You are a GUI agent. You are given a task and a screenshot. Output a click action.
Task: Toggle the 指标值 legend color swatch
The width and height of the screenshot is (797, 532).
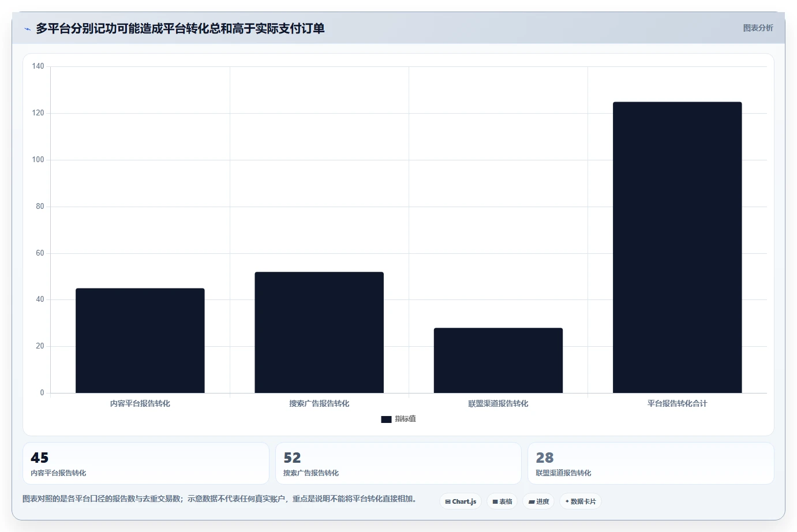(x=386, y=419)
